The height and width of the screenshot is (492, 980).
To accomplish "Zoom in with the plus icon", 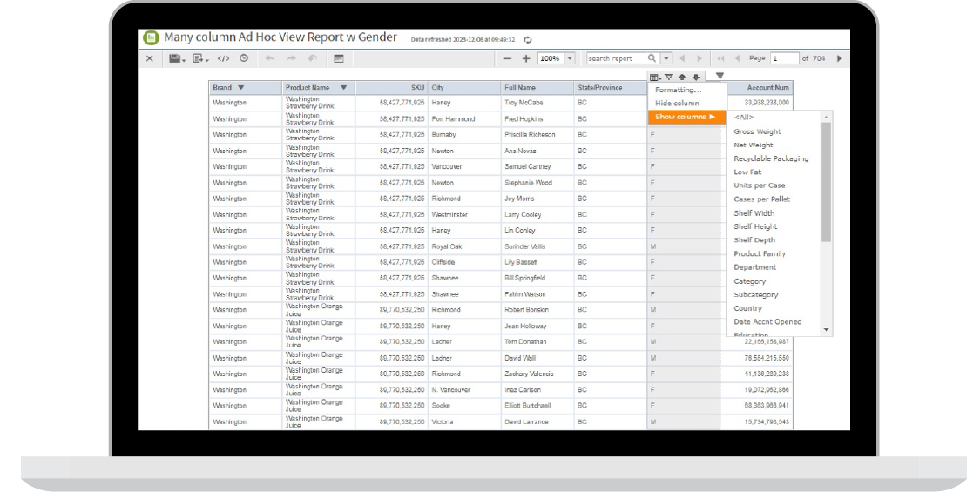I will 526,58.
